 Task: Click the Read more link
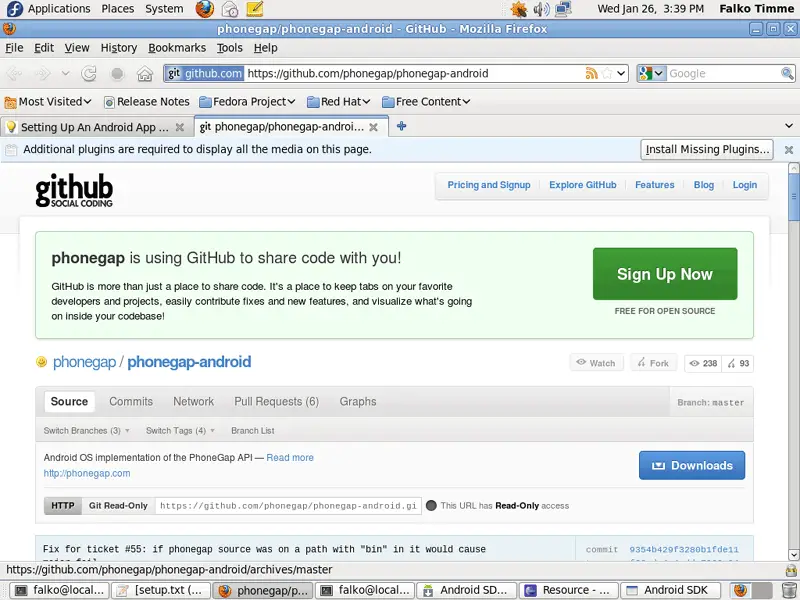(x=290, y=458)
